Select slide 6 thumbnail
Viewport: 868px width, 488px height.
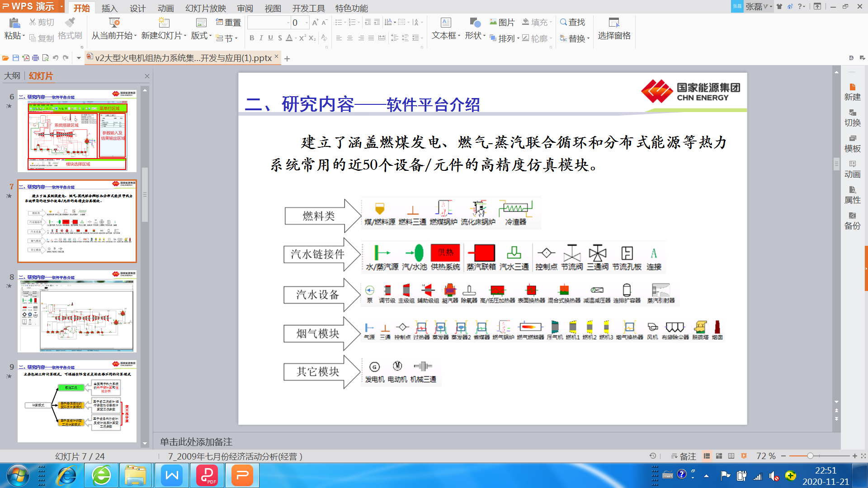[x=77, y=131]
